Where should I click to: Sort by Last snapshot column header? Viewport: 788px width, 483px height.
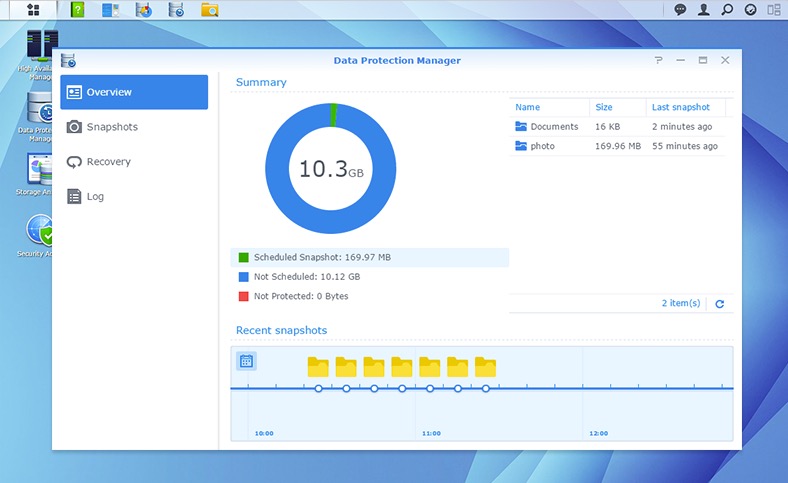pyautogui.click(x=686, y=107)
